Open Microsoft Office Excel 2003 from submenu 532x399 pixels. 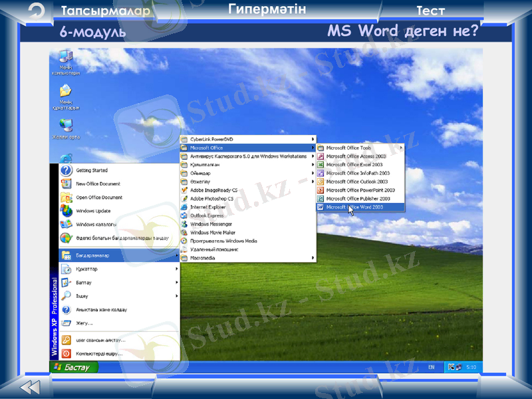(354, 164)
